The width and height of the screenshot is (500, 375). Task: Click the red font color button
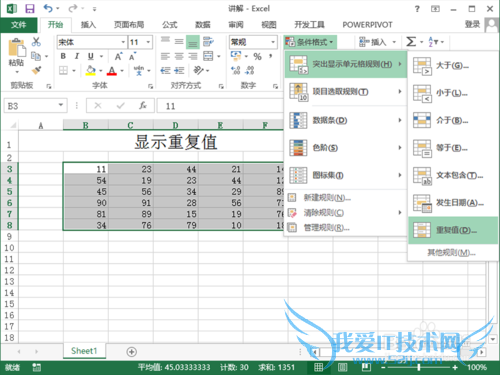(x=112, y=70)
